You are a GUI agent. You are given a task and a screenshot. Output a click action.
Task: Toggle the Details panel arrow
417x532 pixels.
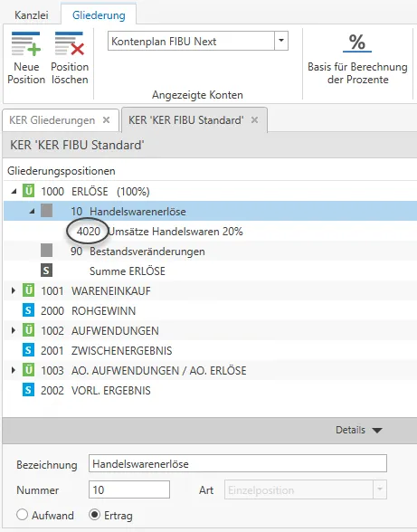[x=377, y=431]
